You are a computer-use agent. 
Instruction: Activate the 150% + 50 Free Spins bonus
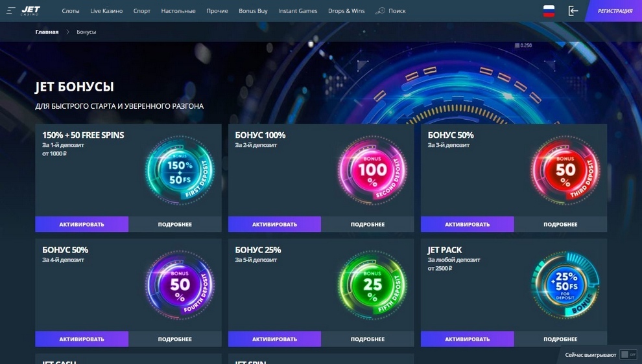[x=82, y=224]
